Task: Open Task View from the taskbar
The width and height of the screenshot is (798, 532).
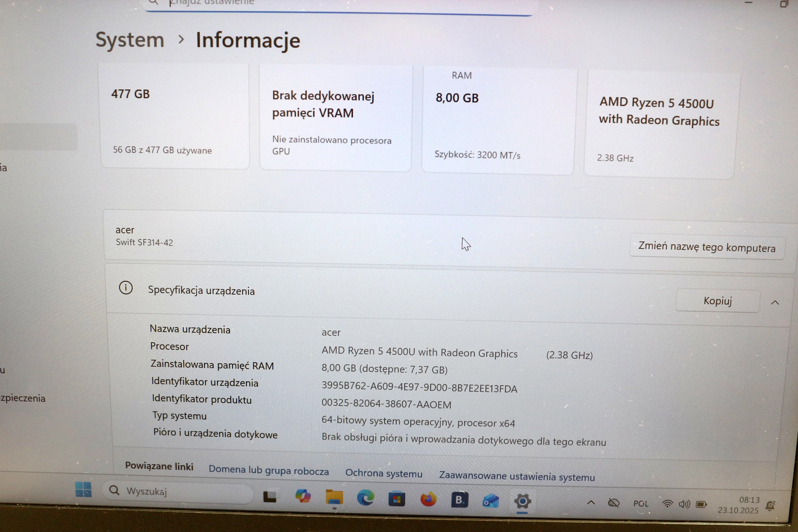Action: point(270,497)
